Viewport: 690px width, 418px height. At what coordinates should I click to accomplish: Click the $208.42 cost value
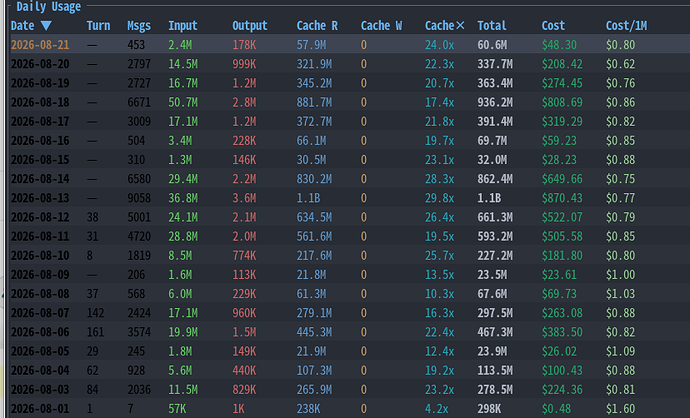pyautogui.click(x=562, y=64)
